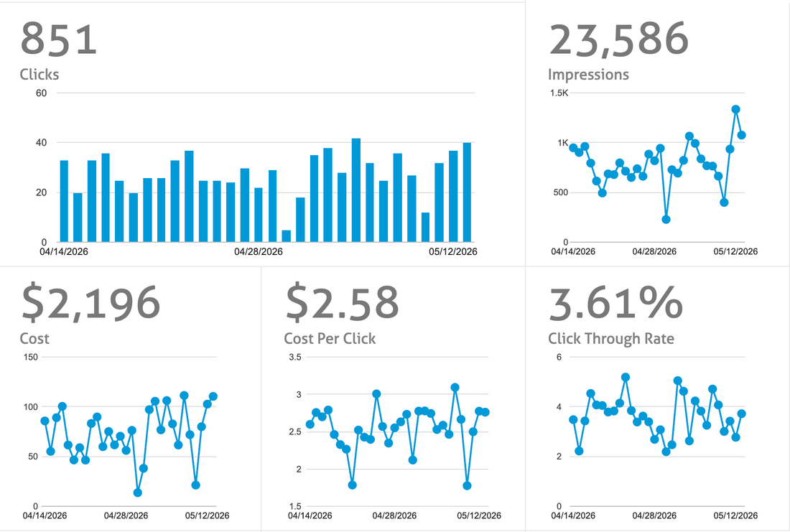The image size is (790, 532).
Task: Click 04/14/2026 under the Impressions chart
Action: pos(573,251)
